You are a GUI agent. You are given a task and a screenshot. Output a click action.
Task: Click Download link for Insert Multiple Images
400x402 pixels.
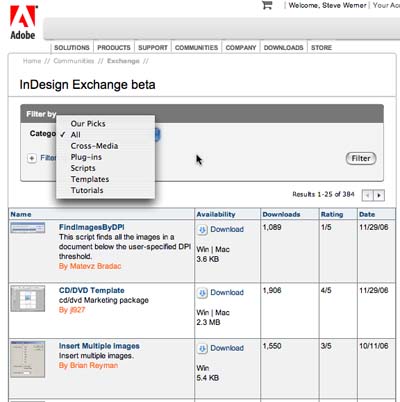[227, 348]
